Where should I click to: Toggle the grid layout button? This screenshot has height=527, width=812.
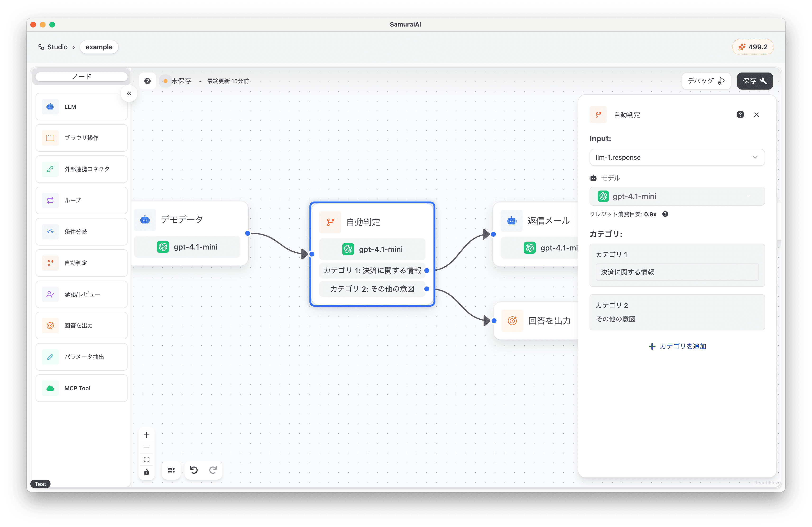click(171, 470)
